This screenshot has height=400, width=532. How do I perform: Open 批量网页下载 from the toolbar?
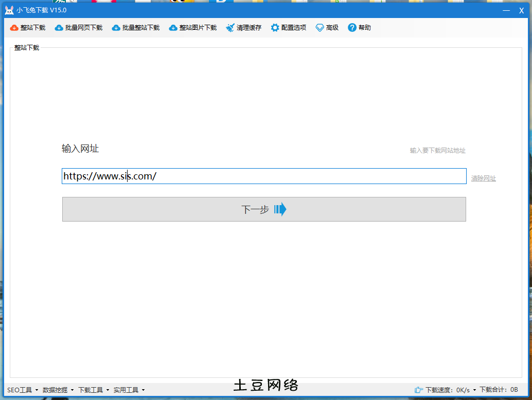coord(78,28)
